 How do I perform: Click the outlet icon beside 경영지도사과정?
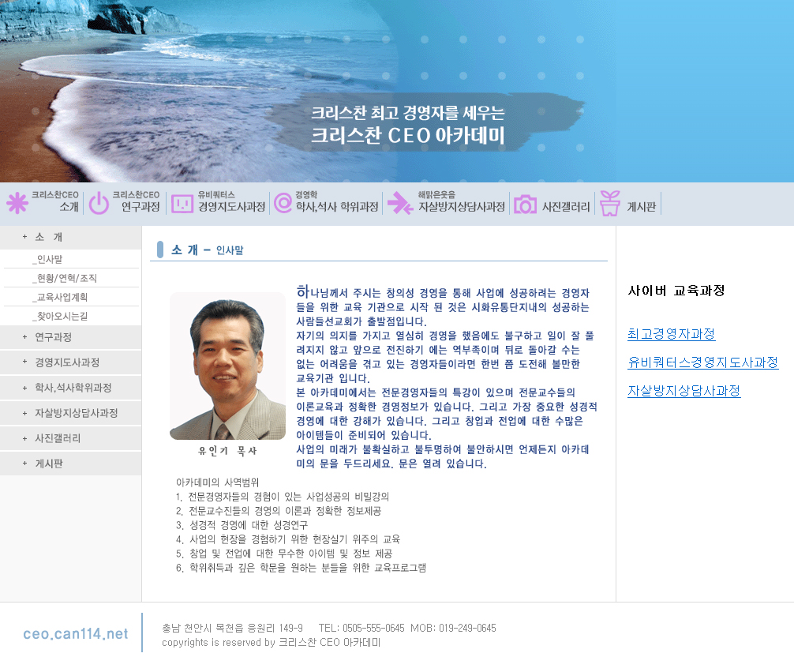[182, 204]
